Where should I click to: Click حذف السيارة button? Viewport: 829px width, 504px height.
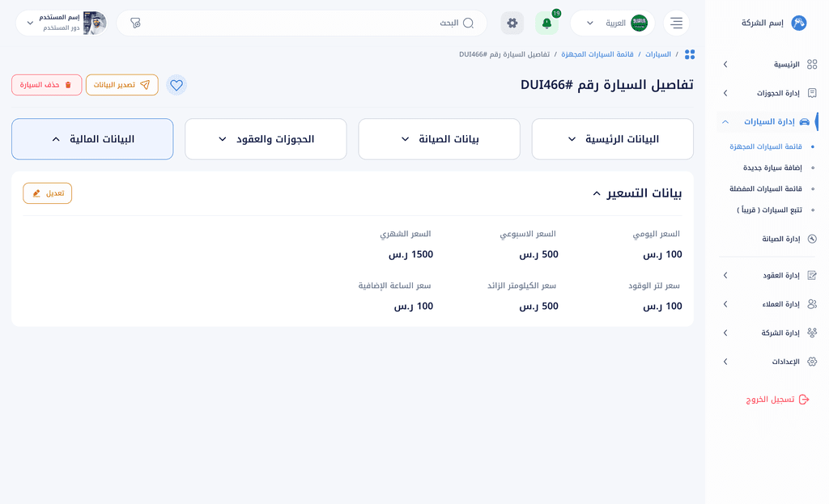pos(46,85)
